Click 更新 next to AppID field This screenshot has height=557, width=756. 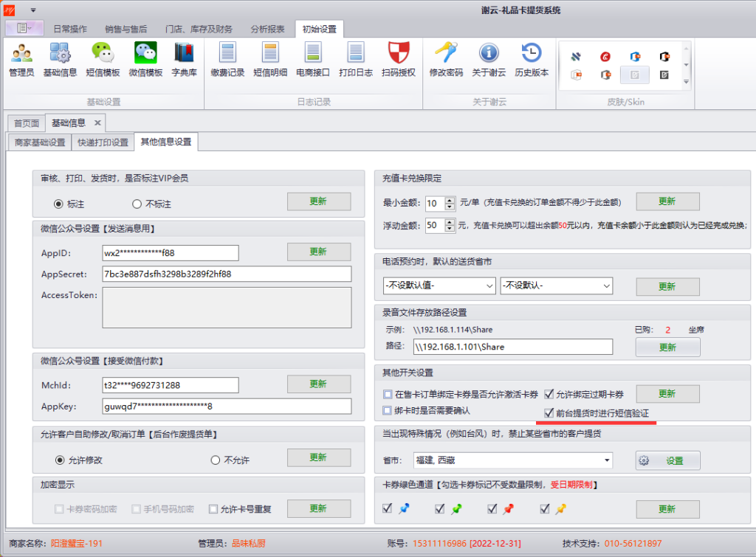(319, 252)
